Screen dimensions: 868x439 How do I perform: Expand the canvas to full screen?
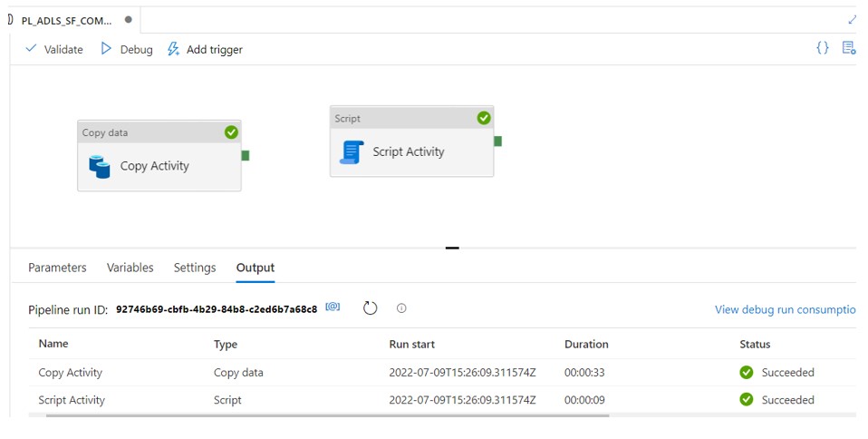(851, 19)
